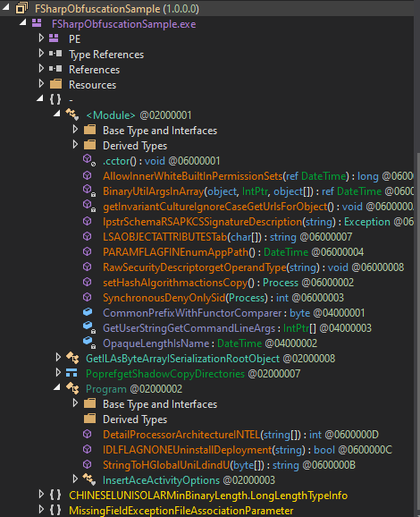Viewport: 420px width, 517px height.
Task: Click the field icon beside CommonPrefixWithFunctorComparer
Action: [x=88, y=312]
